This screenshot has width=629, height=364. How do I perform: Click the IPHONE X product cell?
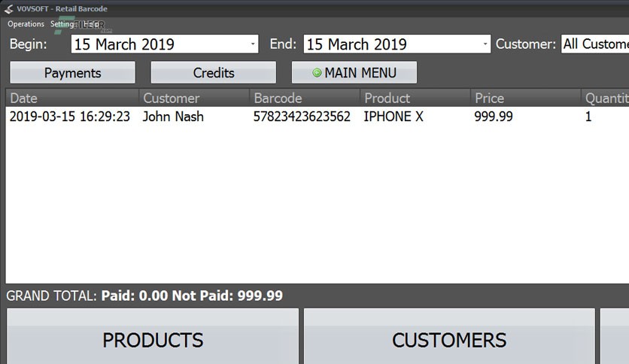click(x=393, y=117)
